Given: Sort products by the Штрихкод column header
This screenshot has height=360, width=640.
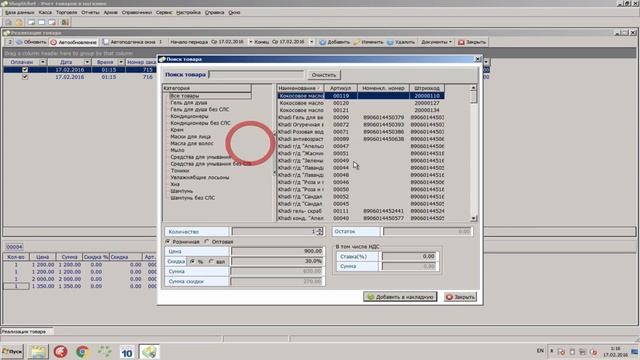Looking at the screenshot, I should tap(427, 88).
